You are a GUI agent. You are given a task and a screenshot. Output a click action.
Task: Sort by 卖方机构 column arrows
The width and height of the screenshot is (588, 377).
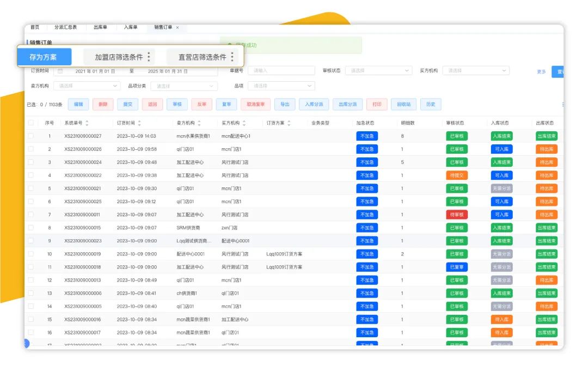tap(199, 123)
